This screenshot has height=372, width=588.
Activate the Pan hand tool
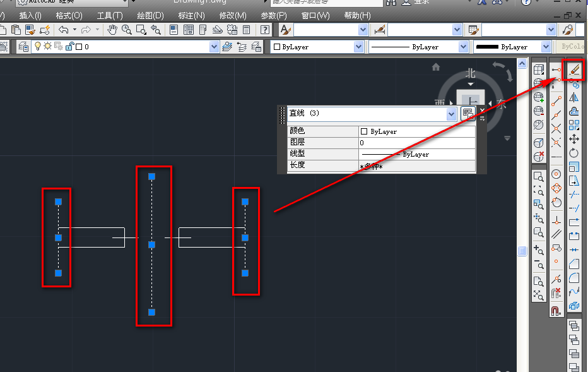(x=112, y=30)
